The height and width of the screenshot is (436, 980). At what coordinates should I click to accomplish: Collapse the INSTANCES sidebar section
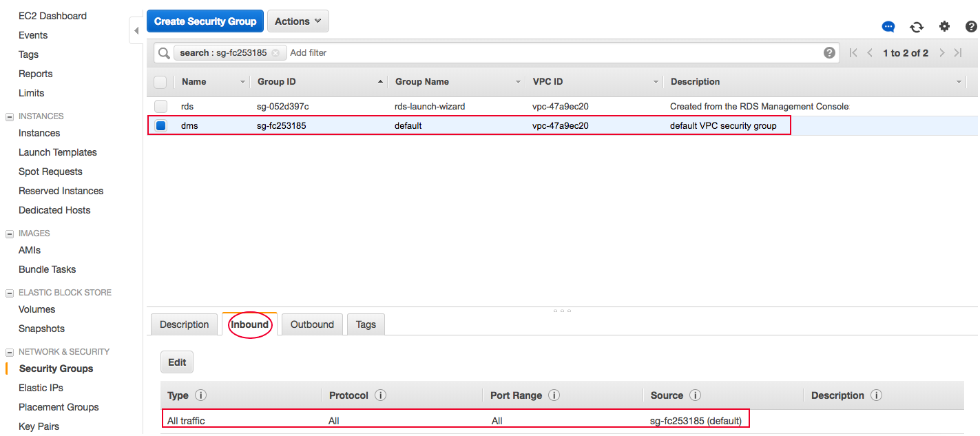click(10, 116)
